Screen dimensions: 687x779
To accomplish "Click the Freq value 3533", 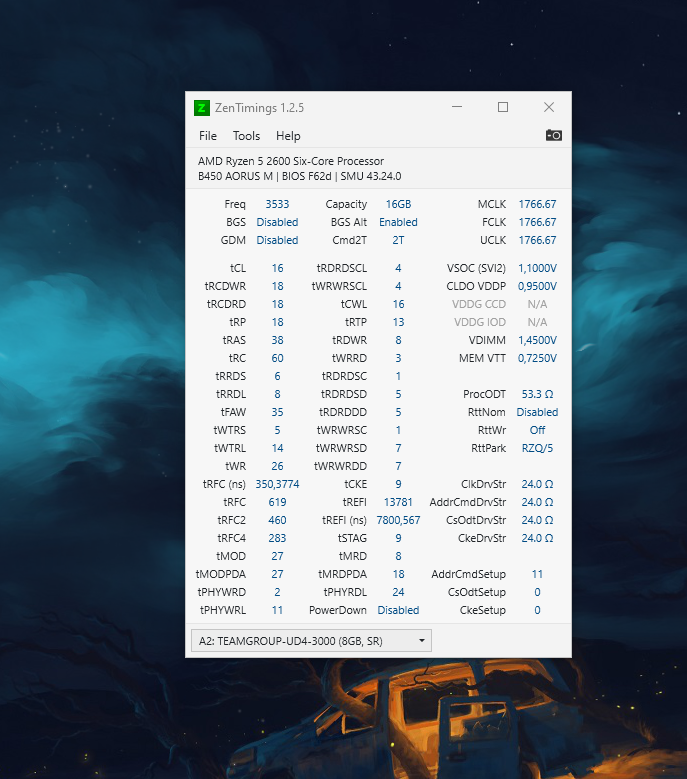I will pos(277,204).
